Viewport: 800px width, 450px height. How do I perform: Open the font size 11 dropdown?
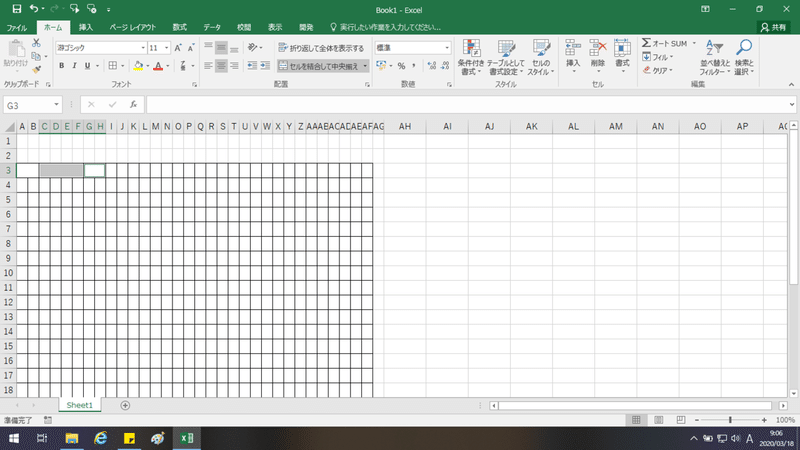point(166,48)
